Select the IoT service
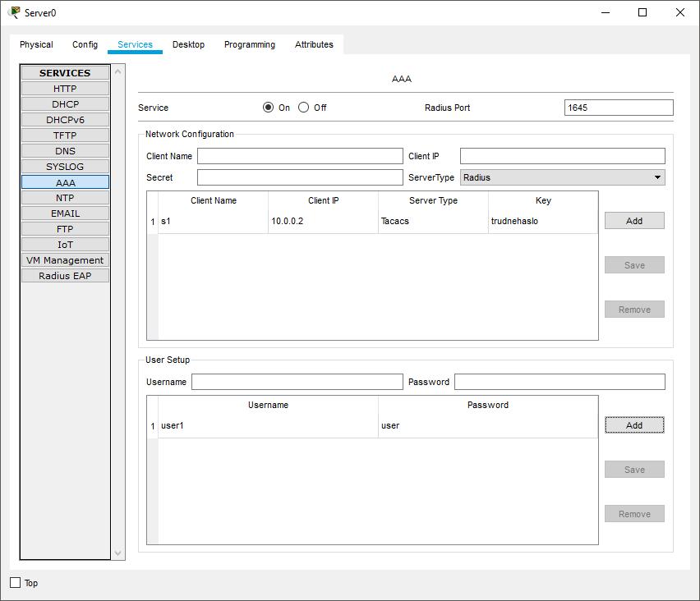 (x=65, y=245)
